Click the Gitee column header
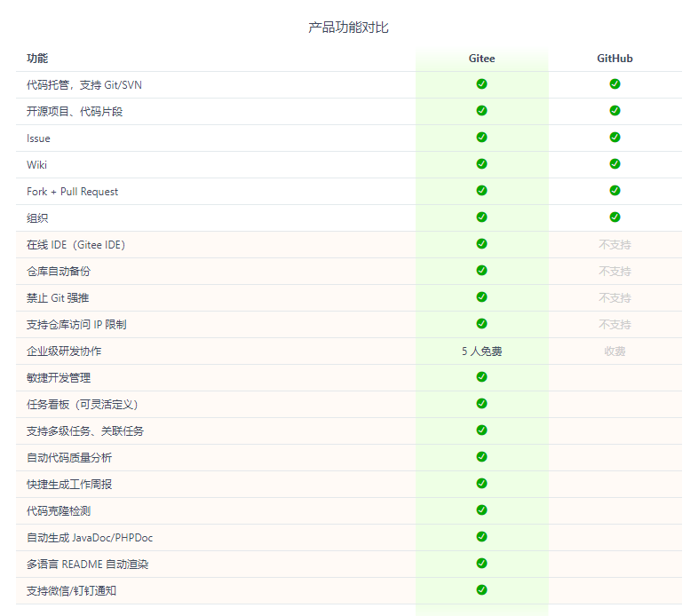Viewport: 698px width, 616px height. [481, 59]
